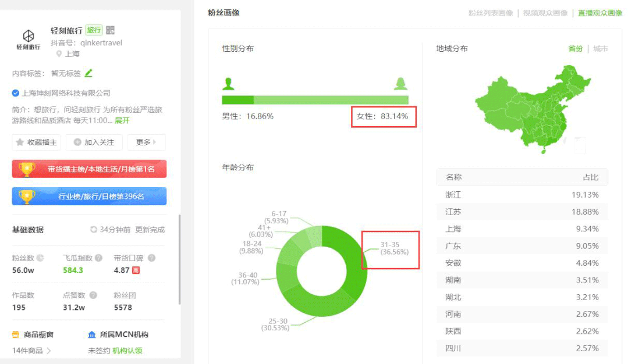The height and width of the screenshot is (364, 628).
Task: Click the location pin icon next to 上海
Action: click(59, 53)
